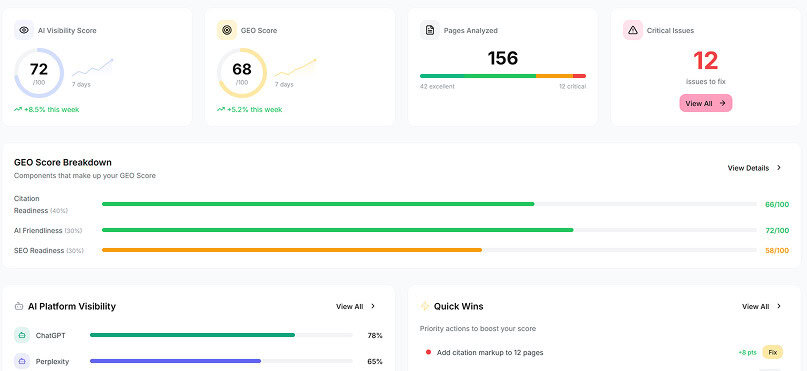This screenshot has height=371, width=807.
Task: Click the issues to fix text
Action: [706, 81]
